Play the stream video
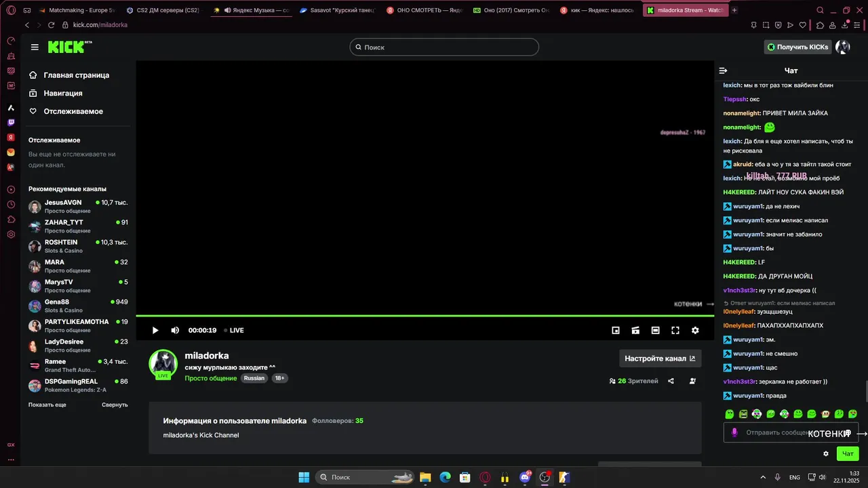The image size is (868, 488). 155,330
